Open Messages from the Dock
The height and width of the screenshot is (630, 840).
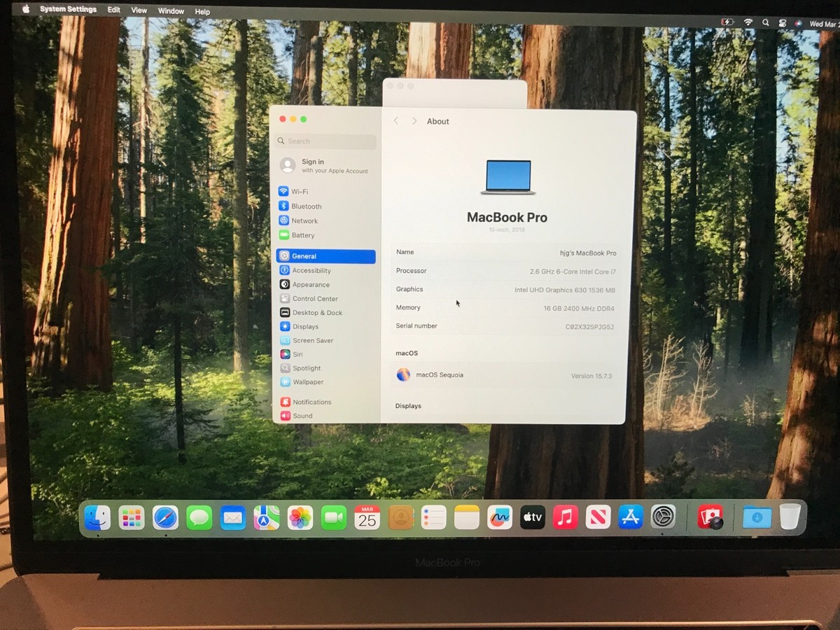tap(199, 518)
